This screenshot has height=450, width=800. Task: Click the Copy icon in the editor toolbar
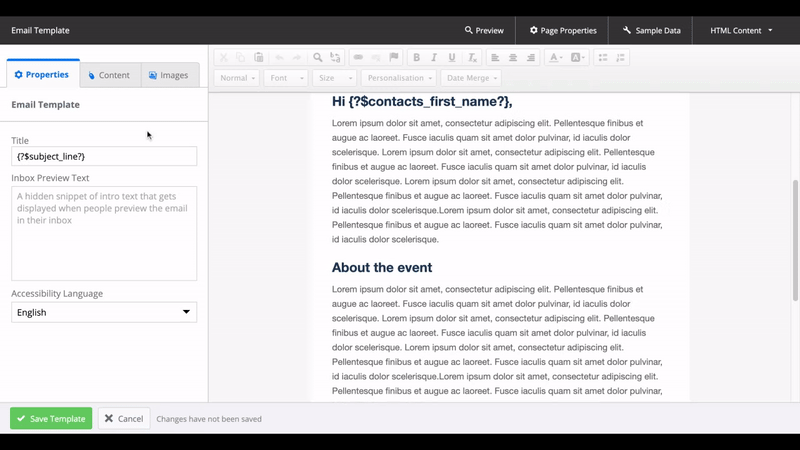(241, 57)
